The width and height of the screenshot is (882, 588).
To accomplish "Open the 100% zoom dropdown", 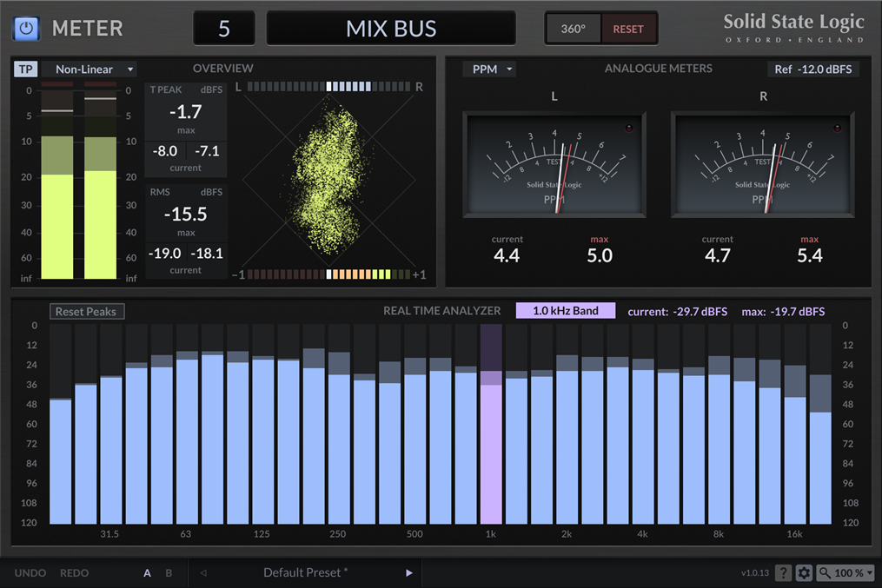I will [846, 573].
